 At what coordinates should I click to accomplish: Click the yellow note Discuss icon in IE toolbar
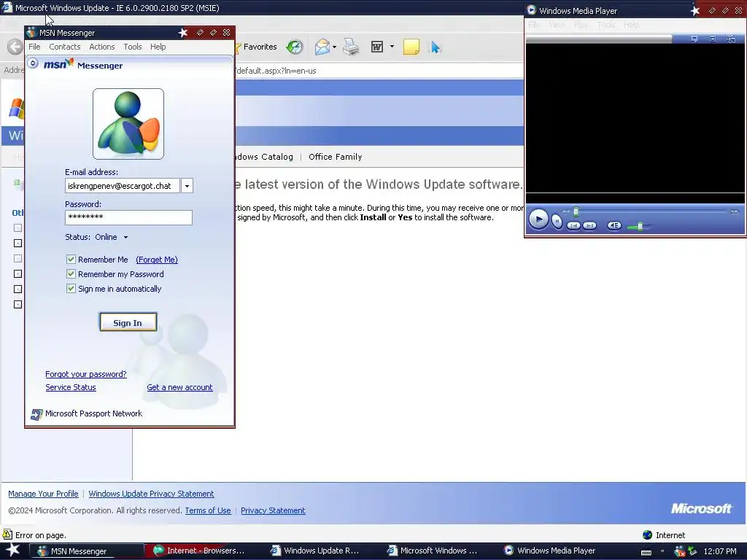(411, 47)
